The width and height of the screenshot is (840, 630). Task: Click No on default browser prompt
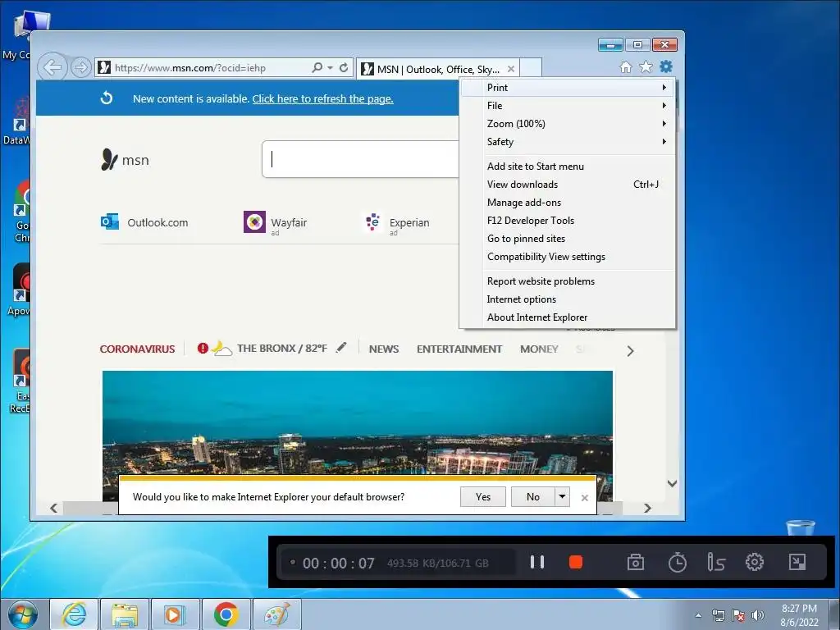(x=533, y=497)
